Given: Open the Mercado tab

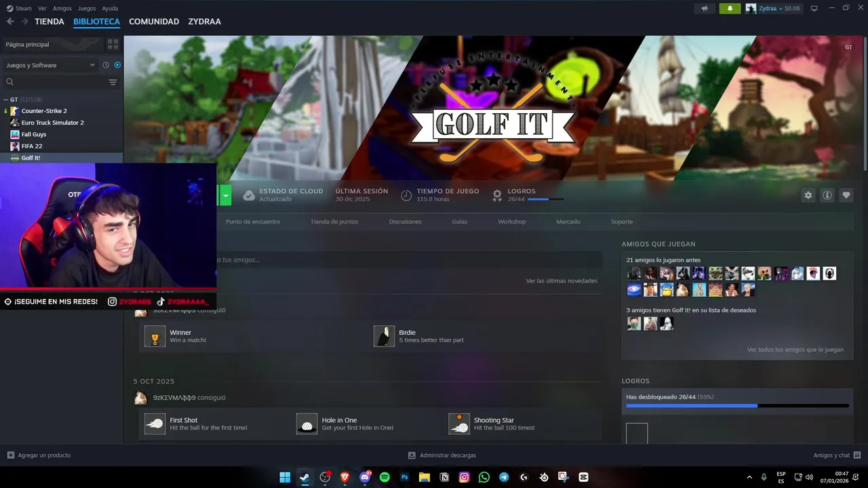Looking at the screenshot, I should click(568, 222).
